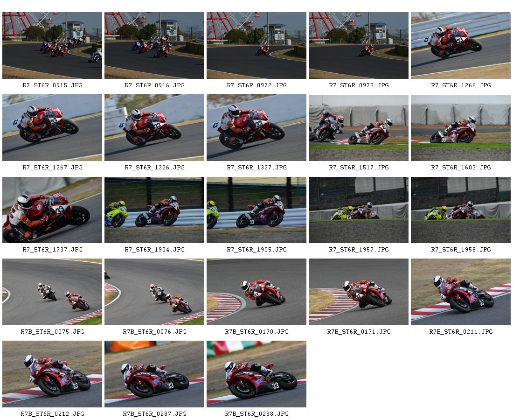This screenshot has height=420, width=513.
Task: Select the last image R7B_ST6R_0288.JPG
Action: coord(256,374)
